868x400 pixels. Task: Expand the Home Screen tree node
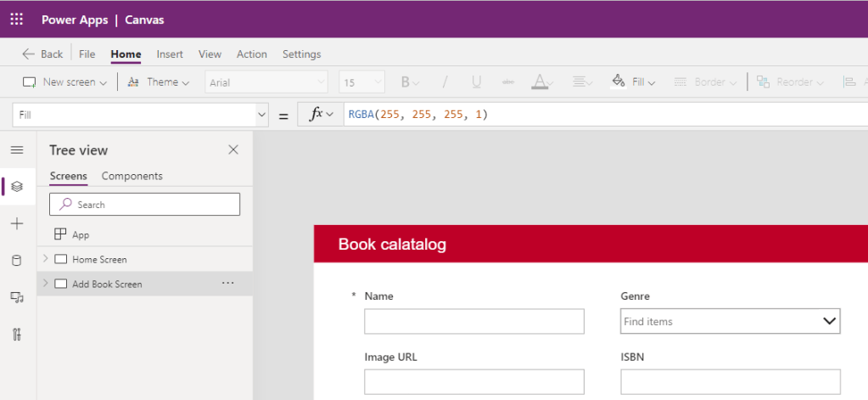coord(45,259)
